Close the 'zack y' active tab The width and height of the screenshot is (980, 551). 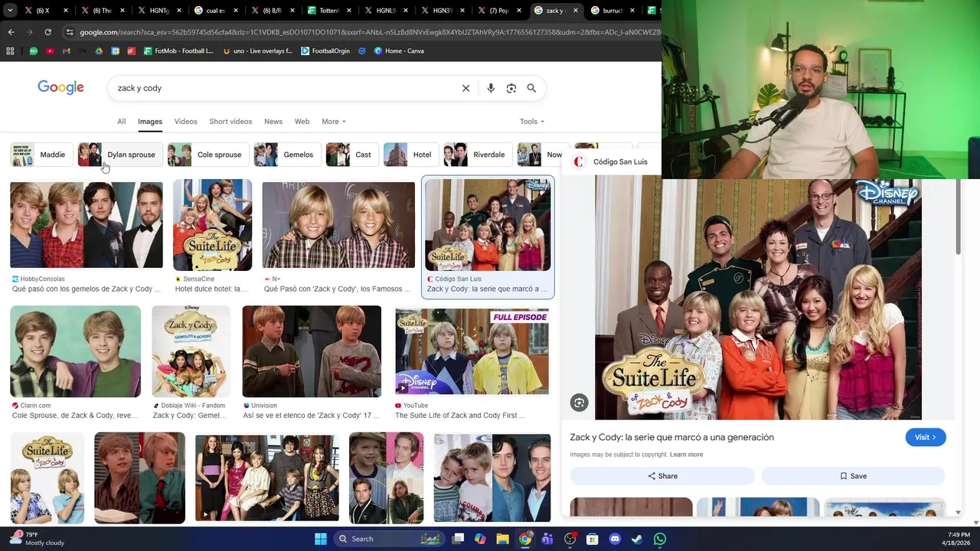[x=575, y=11]
